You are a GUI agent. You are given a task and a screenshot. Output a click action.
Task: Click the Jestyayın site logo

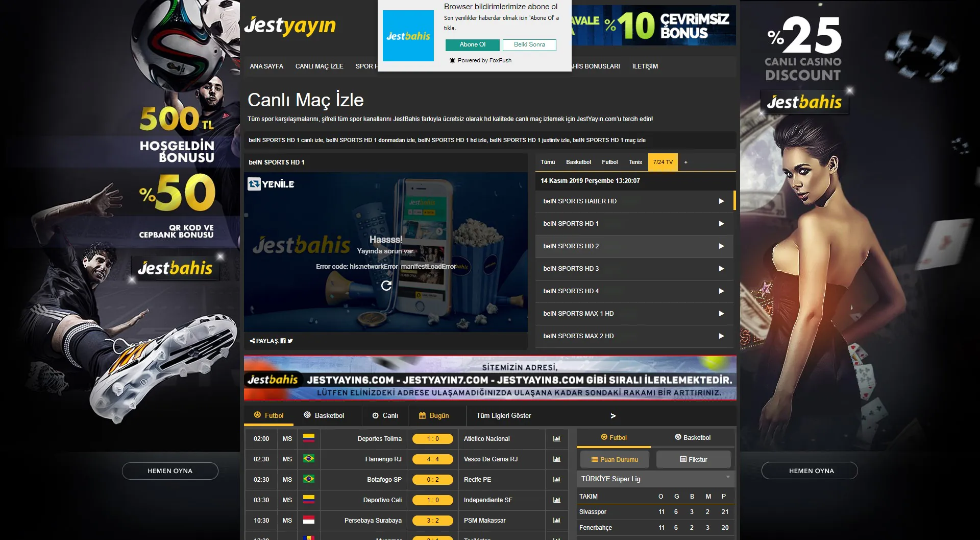[x=290, y=26]
